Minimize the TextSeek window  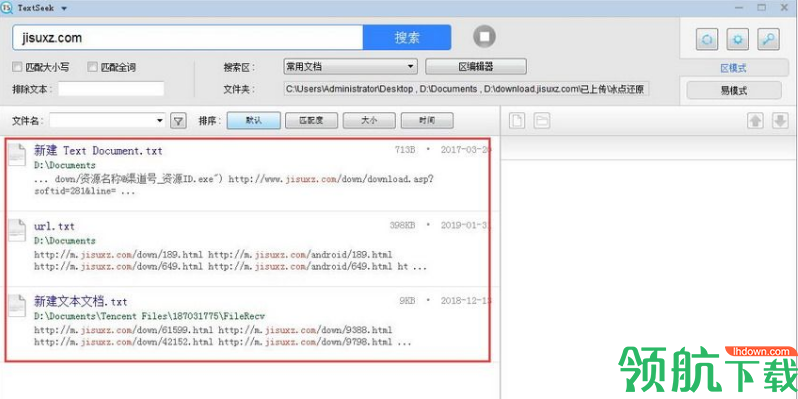(739, 7)
